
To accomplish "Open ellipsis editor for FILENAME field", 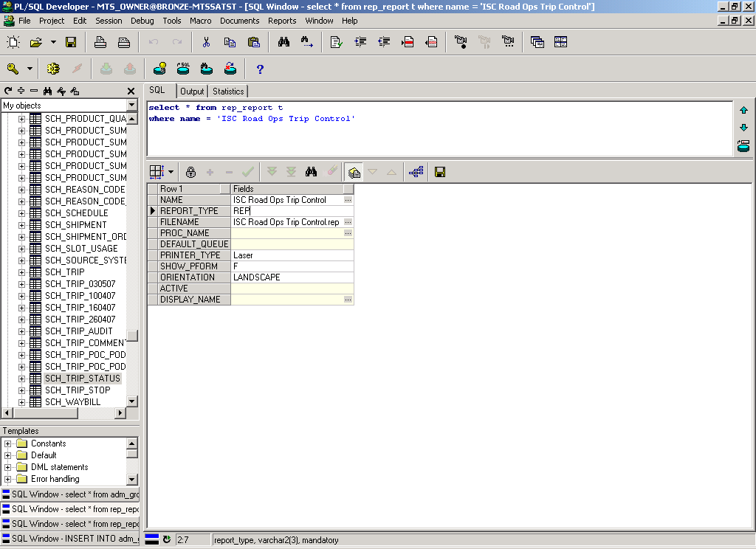I will pyautogui.click(x=348, y=222).
